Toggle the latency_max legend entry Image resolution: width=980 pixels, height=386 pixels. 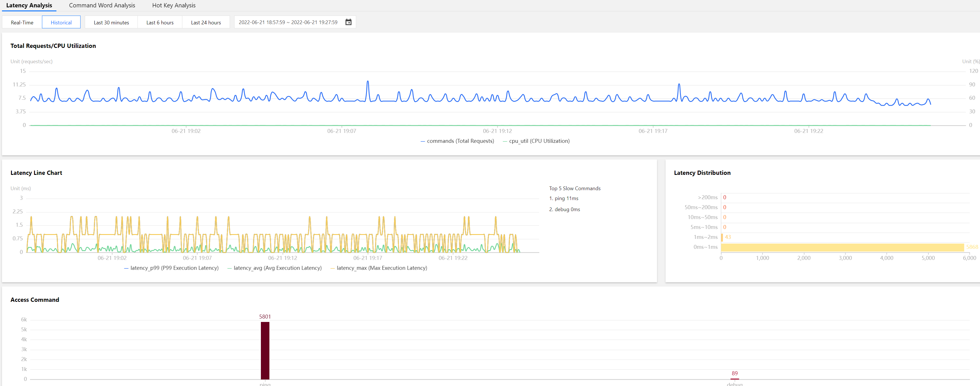click(379, 268)
